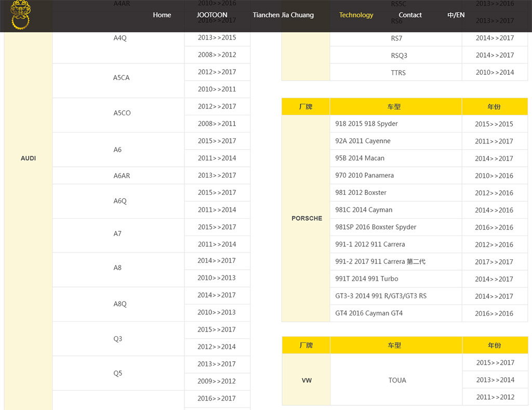532x410 pixels.
Task: Click Porsche table 厂牌 header
Action: tap(305, 107)
